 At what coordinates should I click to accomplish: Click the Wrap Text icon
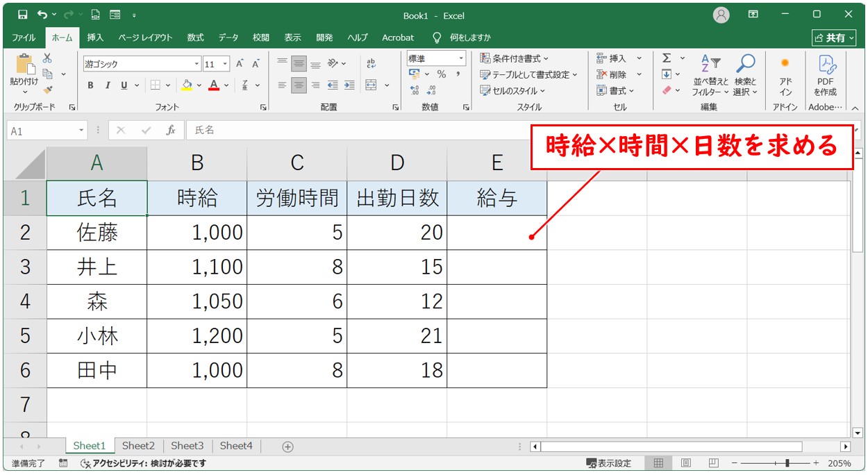tap(371, 64)
